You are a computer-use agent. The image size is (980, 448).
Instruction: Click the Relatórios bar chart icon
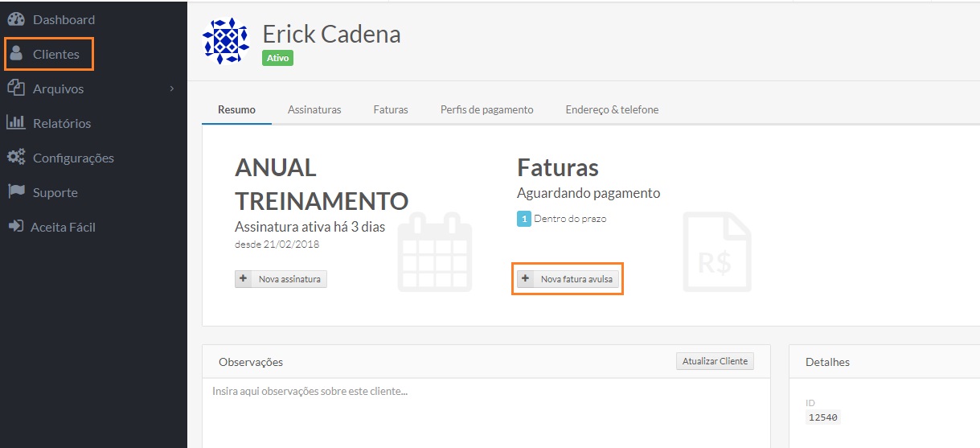pos(16,123)
